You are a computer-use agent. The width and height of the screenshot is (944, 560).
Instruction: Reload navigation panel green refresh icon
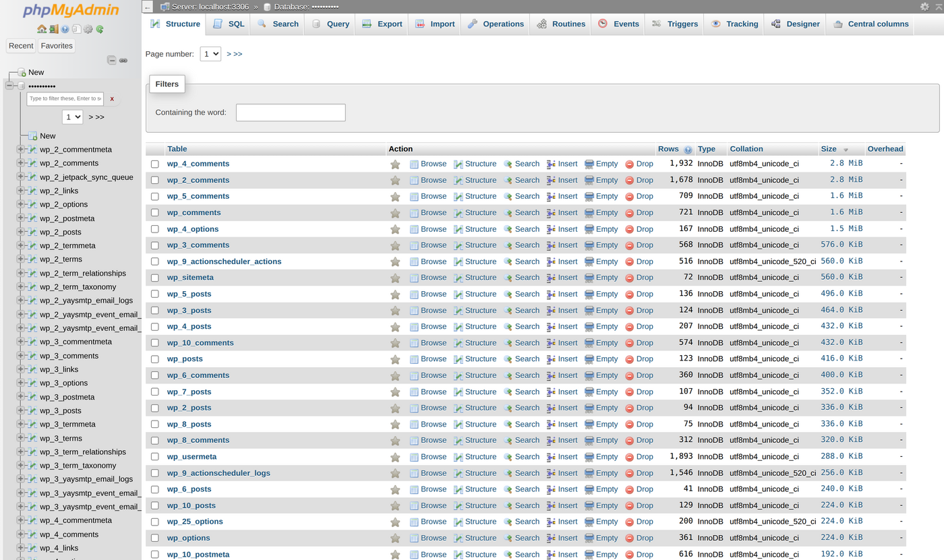coord(100,29)
